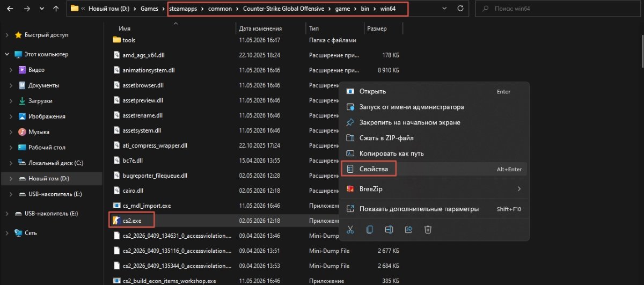Click the Этот компьютер monitor icon
The width and height of the screenshot is (644, 285).
(x=18, y=54)
